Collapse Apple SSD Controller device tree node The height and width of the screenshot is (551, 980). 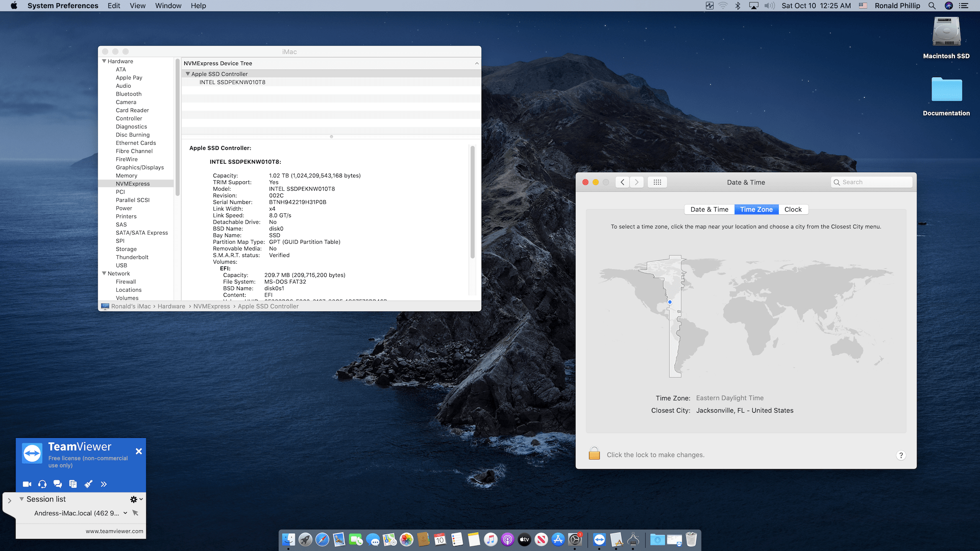(188, 74)
